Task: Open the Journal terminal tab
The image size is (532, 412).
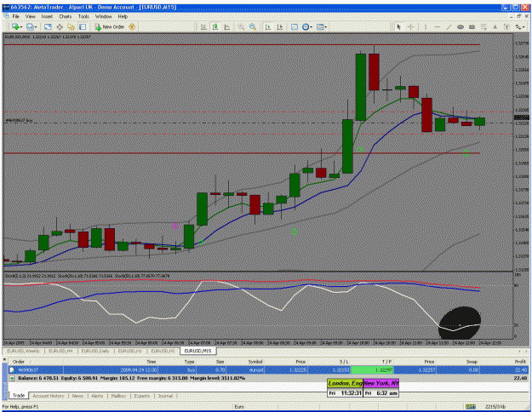Action: 166,396
